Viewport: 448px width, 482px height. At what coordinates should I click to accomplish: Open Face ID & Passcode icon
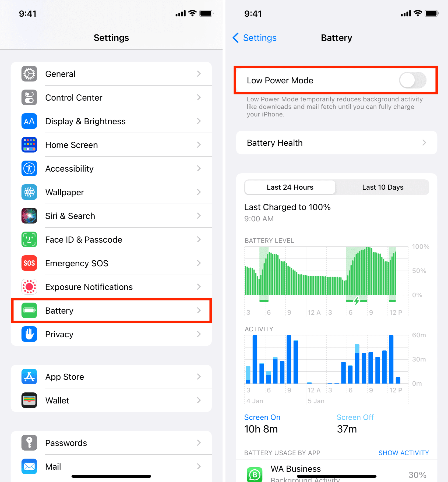(x=29, y=239)
